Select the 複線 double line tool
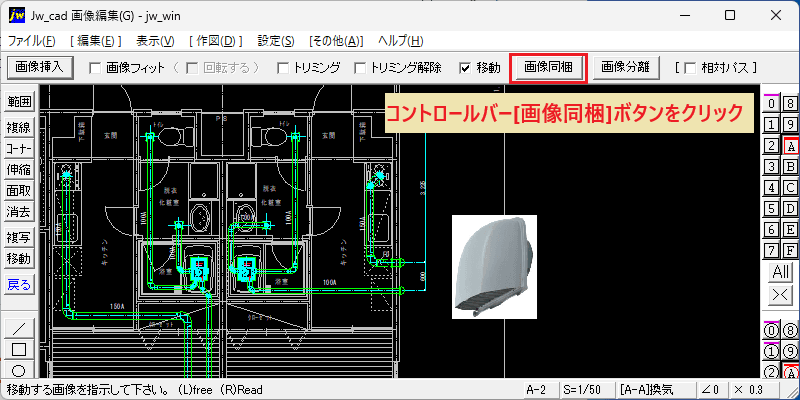This screenshot has height=400, width=800. coord(19,127)
